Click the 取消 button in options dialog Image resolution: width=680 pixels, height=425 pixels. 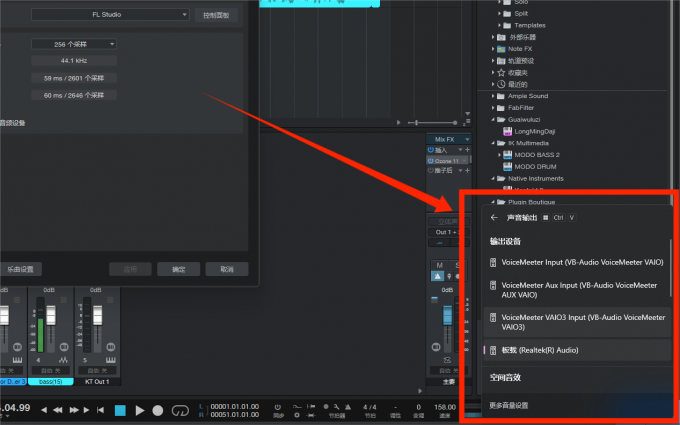click(227, 269)
